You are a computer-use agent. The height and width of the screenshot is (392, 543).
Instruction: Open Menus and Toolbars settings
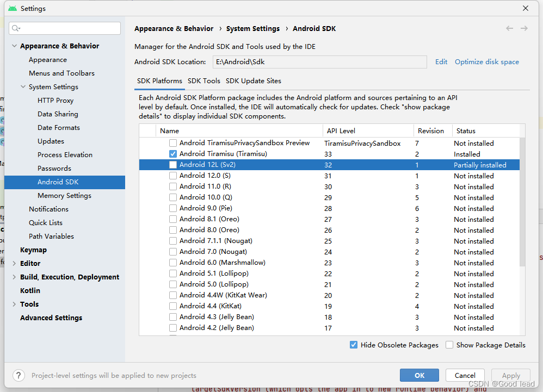point(61,73)
